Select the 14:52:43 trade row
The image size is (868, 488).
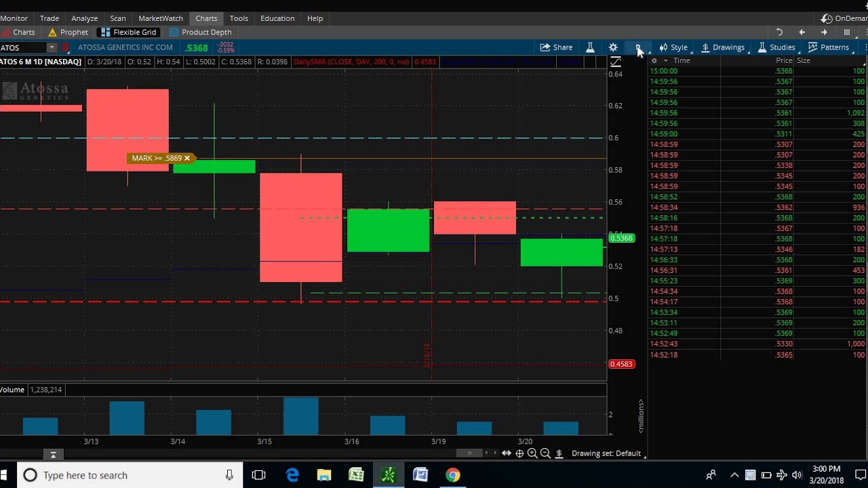point(757,344)
